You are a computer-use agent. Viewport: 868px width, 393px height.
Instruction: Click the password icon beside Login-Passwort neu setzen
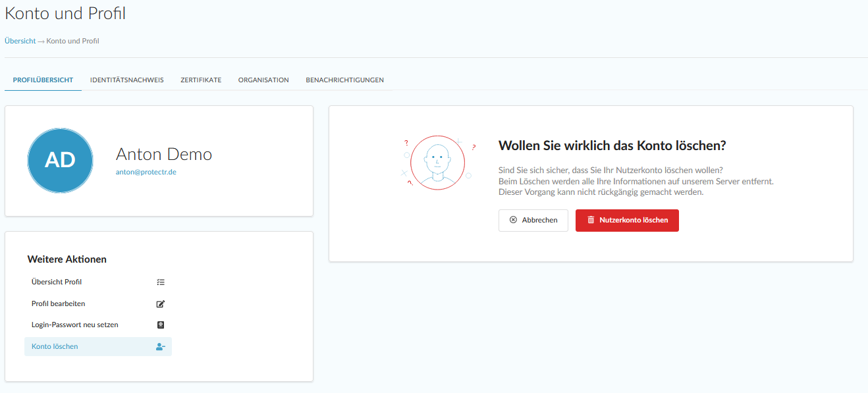160,325
